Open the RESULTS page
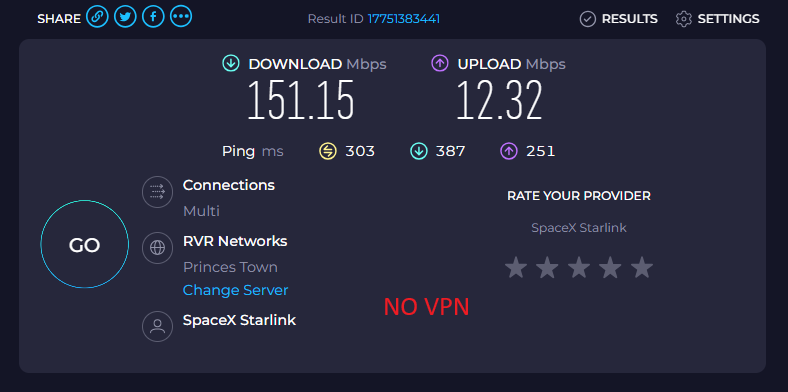788x392 pixels. pos(619,19)
